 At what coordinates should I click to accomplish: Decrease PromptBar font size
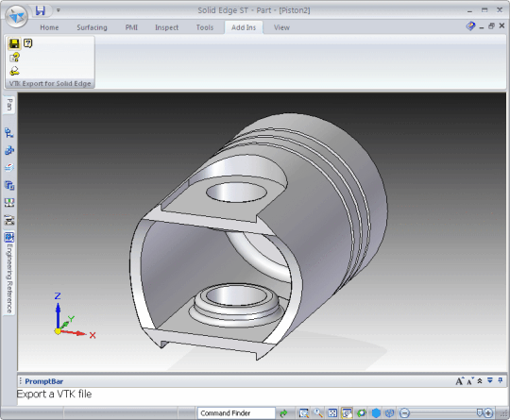point(470,381)
